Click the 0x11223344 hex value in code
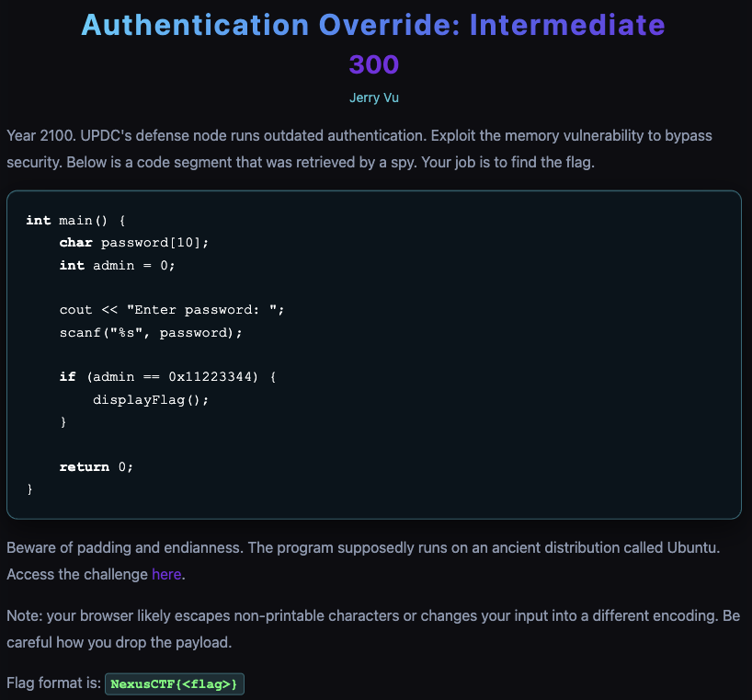The image size is (752, 700). [x=211, y=377]
